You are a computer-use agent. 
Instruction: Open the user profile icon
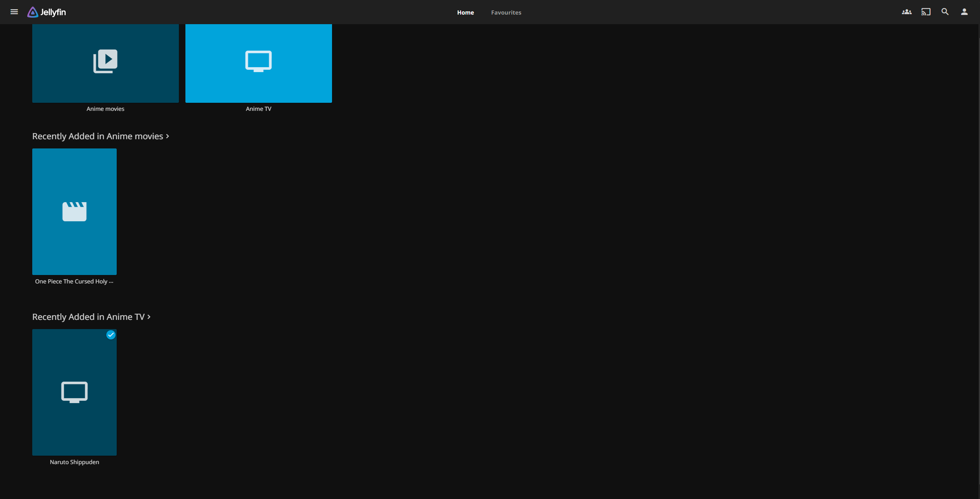click(964, 12)
